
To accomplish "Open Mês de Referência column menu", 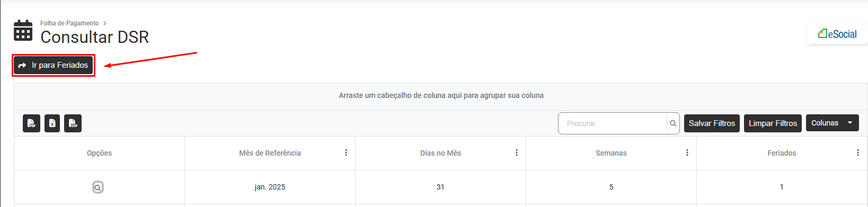I will [346, 153].
